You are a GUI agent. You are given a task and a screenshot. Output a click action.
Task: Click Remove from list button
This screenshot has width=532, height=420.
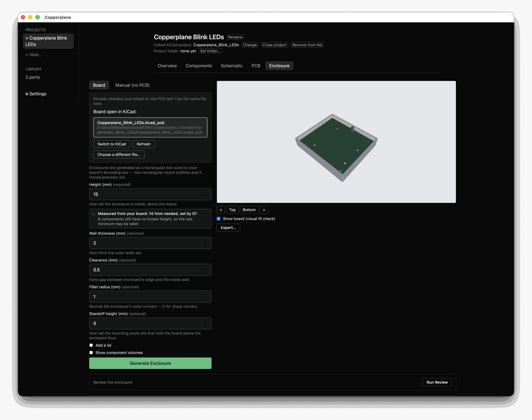tap(307, 45)
